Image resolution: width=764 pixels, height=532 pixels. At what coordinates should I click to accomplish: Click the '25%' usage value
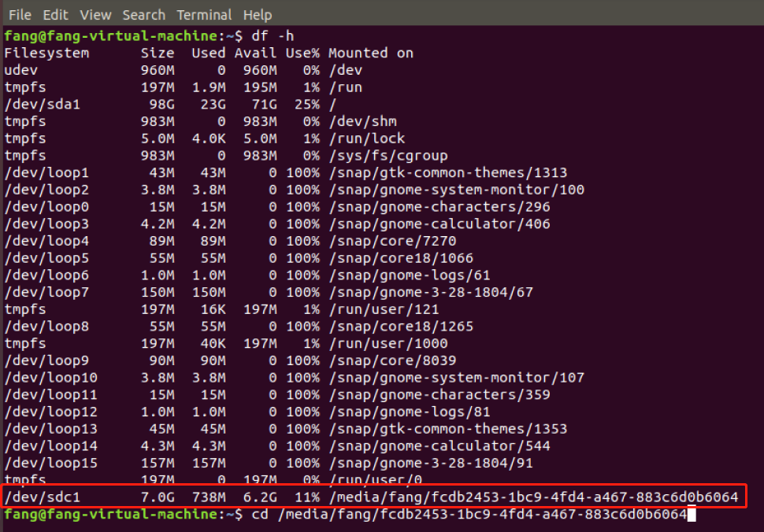pos(307,104)
